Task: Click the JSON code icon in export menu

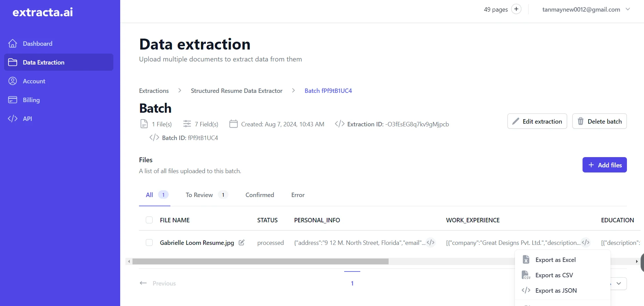Action: [x=526, y=290]
